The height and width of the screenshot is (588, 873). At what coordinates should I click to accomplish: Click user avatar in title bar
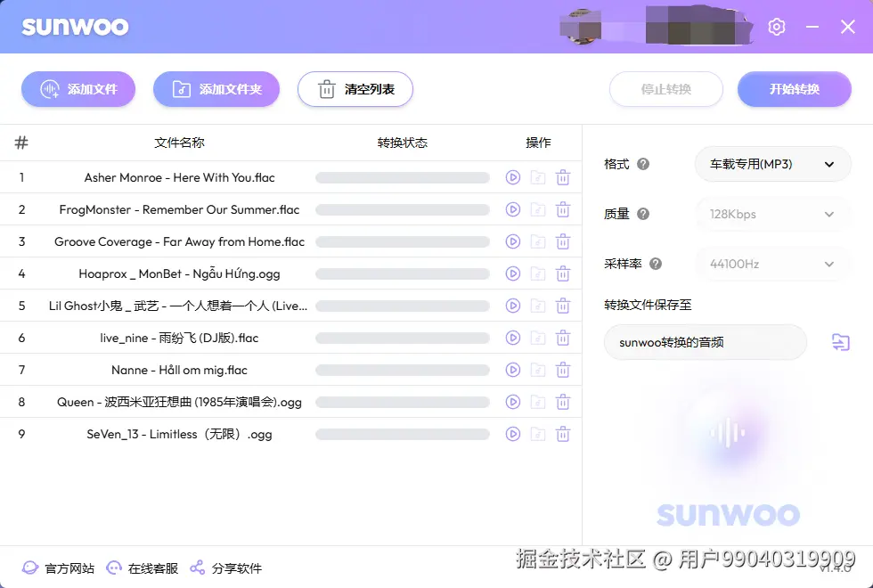[x=581, y=26]
